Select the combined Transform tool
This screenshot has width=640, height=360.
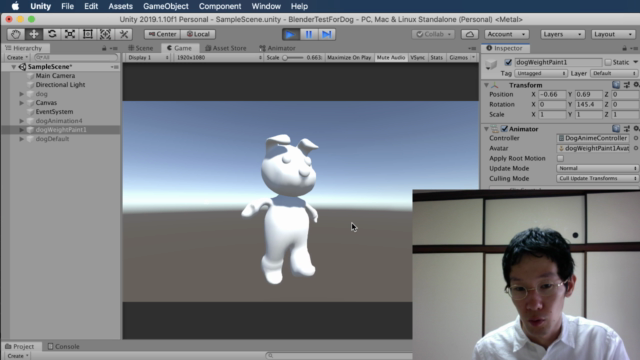tap(106, 34)
